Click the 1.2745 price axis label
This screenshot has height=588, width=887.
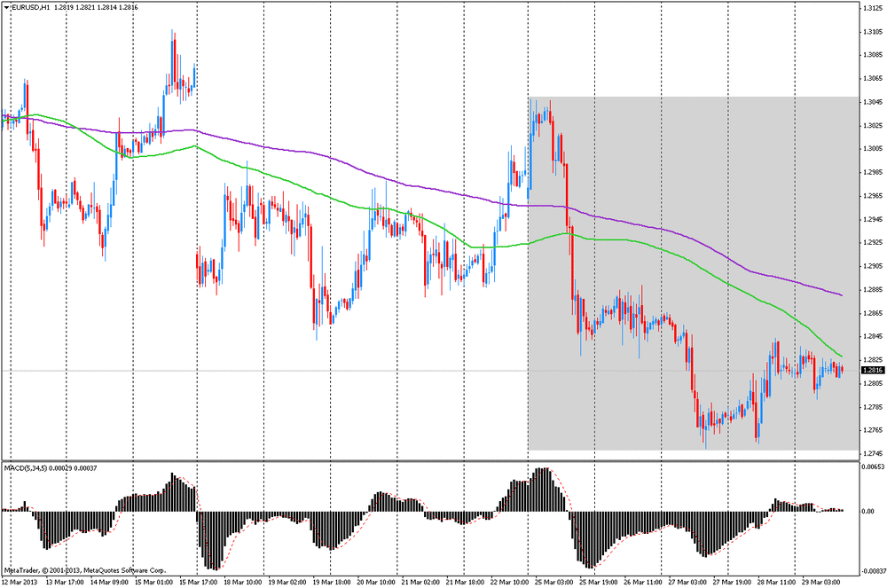[x=874, y=453]
